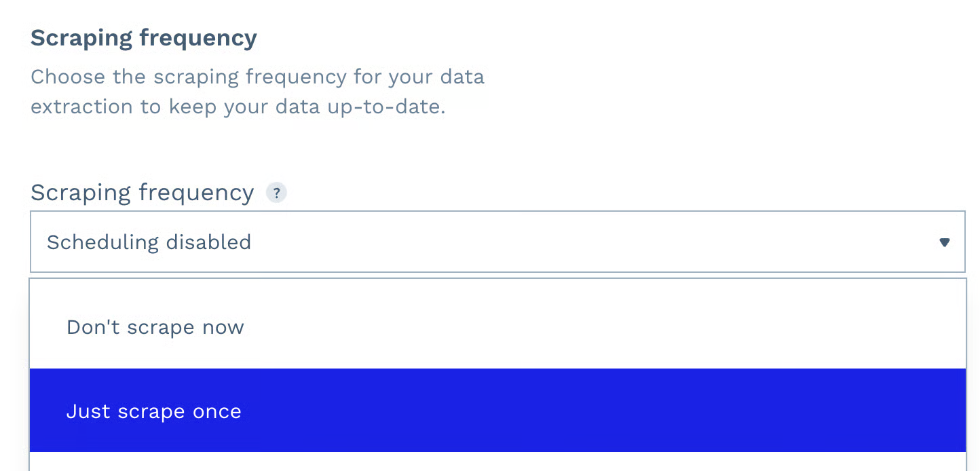Collapse the dropdown using its arrow
The height and width of the screenshot is (471, 980).
tap(944, 242)
